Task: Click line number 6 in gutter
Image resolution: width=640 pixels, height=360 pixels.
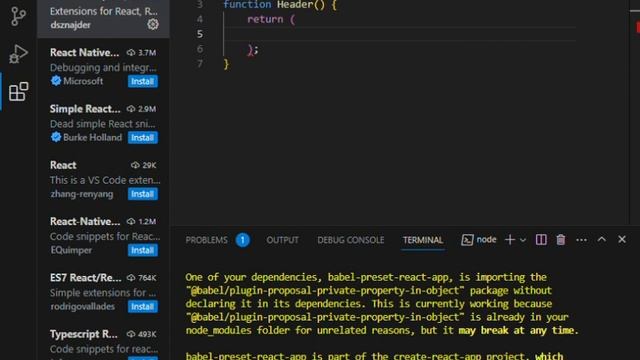Action: [200, 49]
